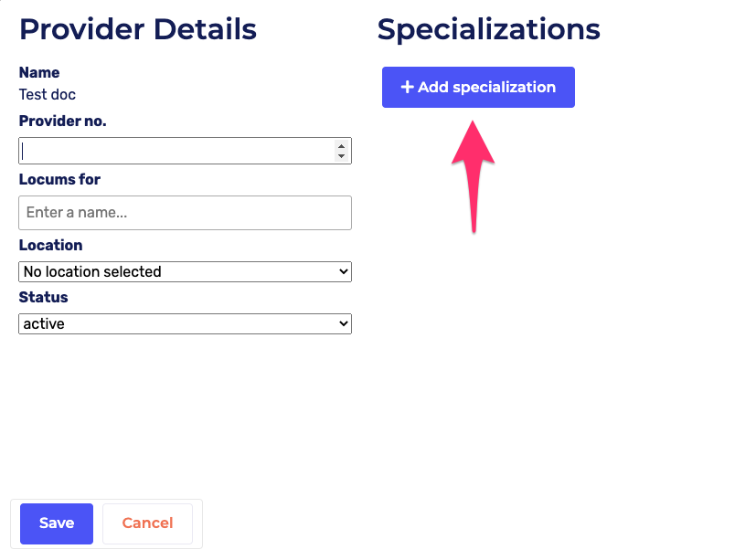Viewport: 756px width, 560px height.
Task: Decrement the Provider no. value
Action: (x=341, y=156)
